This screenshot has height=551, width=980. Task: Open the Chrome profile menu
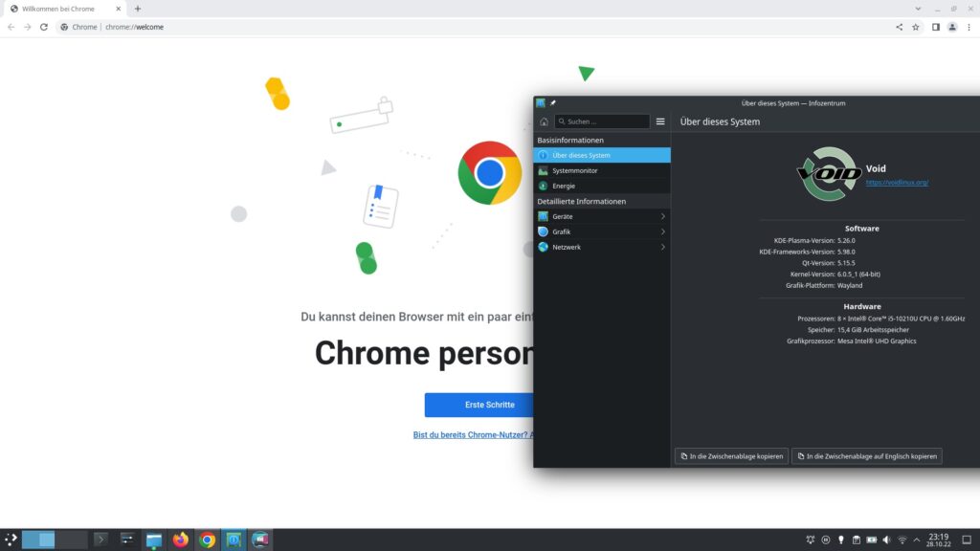click(x=952, y=27)
